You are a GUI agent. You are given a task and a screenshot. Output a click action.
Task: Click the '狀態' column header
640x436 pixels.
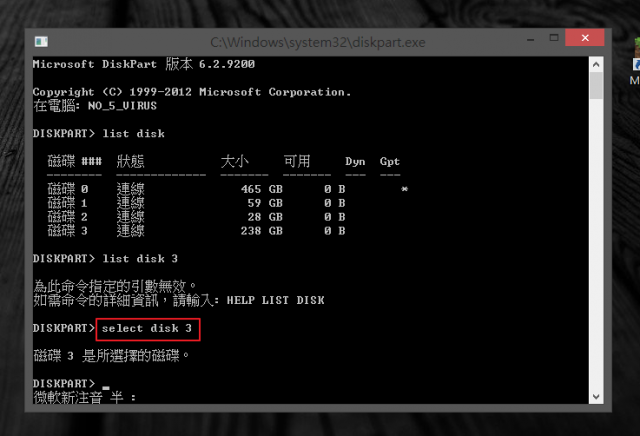tap(131, 162)
